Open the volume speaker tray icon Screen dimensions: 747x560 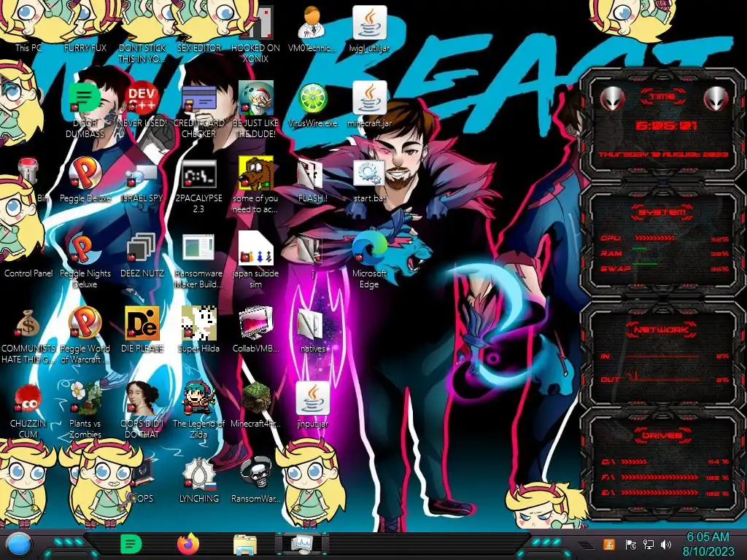[666, 544]
